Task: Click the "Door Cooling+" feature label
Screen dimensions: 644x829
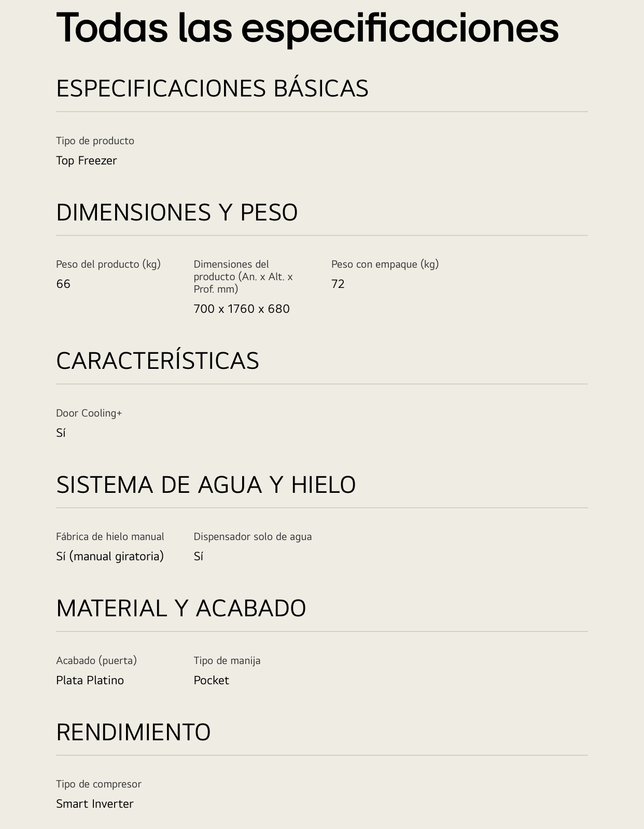Action: (89, 413)
